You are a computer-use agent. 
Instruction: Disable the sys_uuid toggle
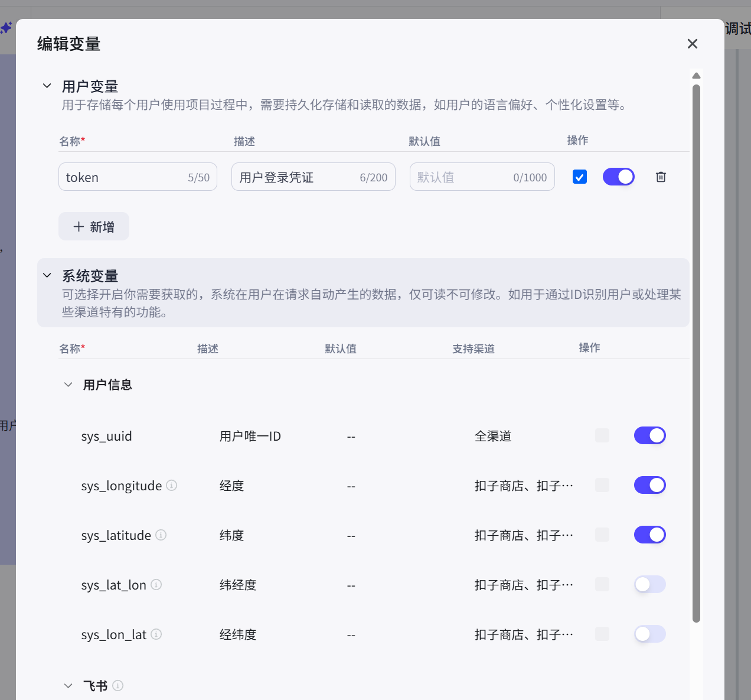649,435
